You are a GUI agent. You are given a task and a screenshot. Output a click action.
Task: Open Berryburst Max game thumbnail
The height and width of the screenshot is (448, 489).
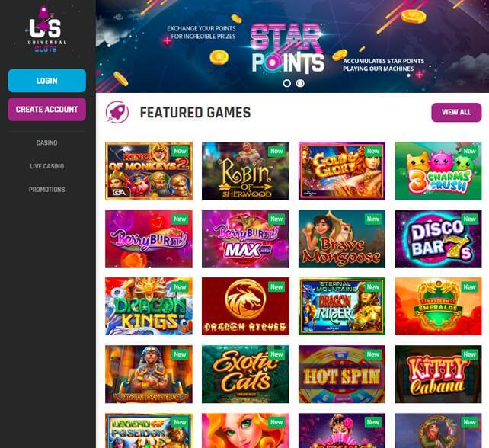(x=245, y=239)
